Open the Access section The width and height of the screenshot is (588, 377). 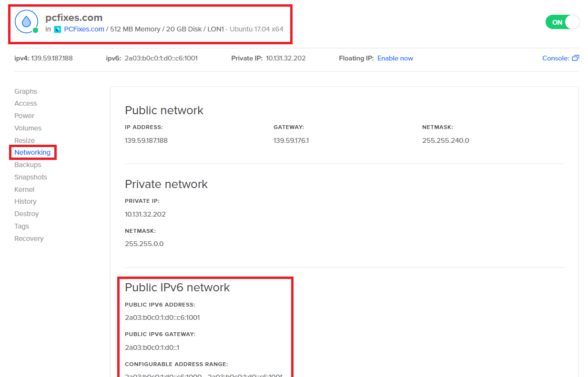click(26, 103)
